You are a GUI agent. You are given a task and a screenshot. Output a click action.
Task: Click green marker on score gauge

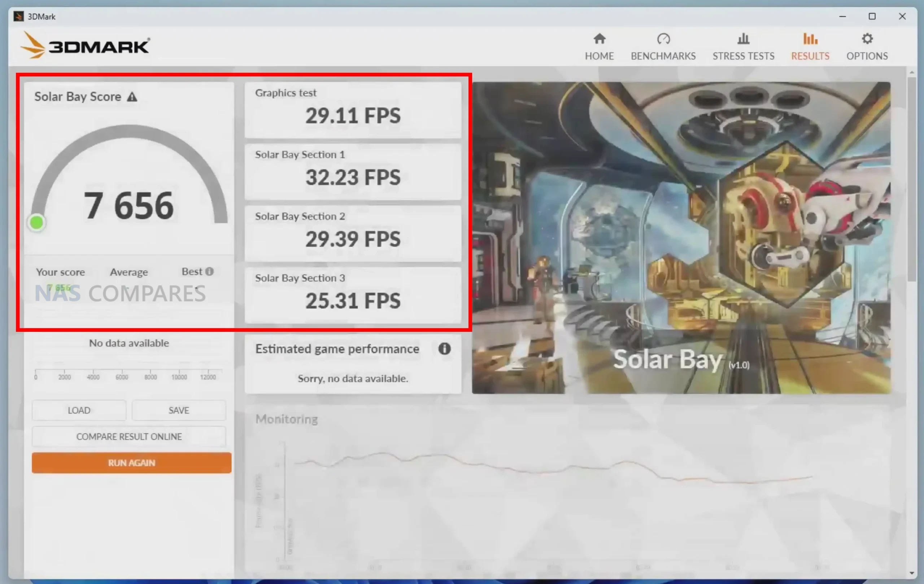(36, 223)
